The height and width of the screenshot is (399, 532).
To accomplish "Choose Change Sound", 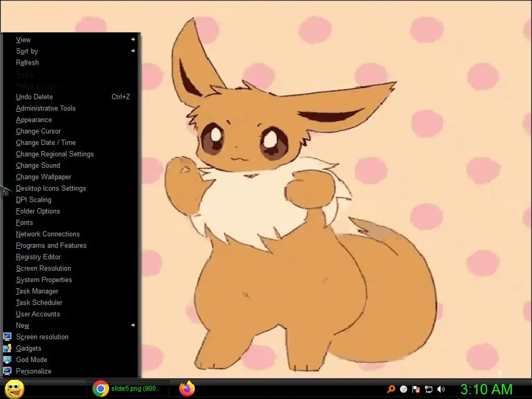I will [x=71, y=165].
